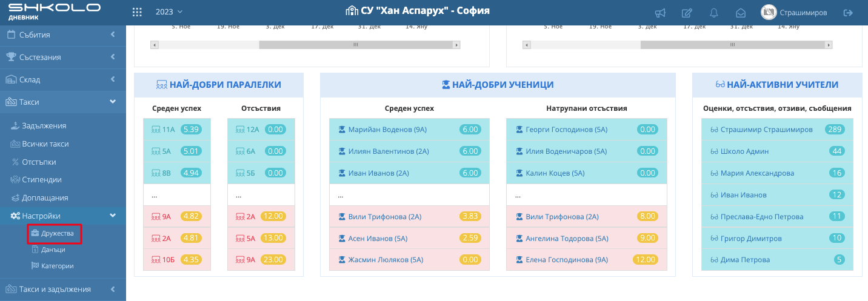The height and width of the screenshot is (301, 868).
Task: Collapse the Настройки sidebar section
Action: click(x=63, y=216)
